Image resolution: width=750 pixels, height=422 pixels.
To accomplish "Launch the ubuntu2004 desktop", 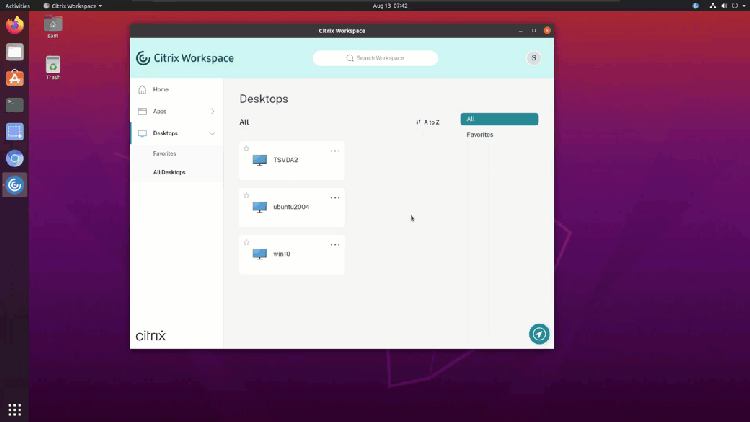I will [x=292, y=207].
